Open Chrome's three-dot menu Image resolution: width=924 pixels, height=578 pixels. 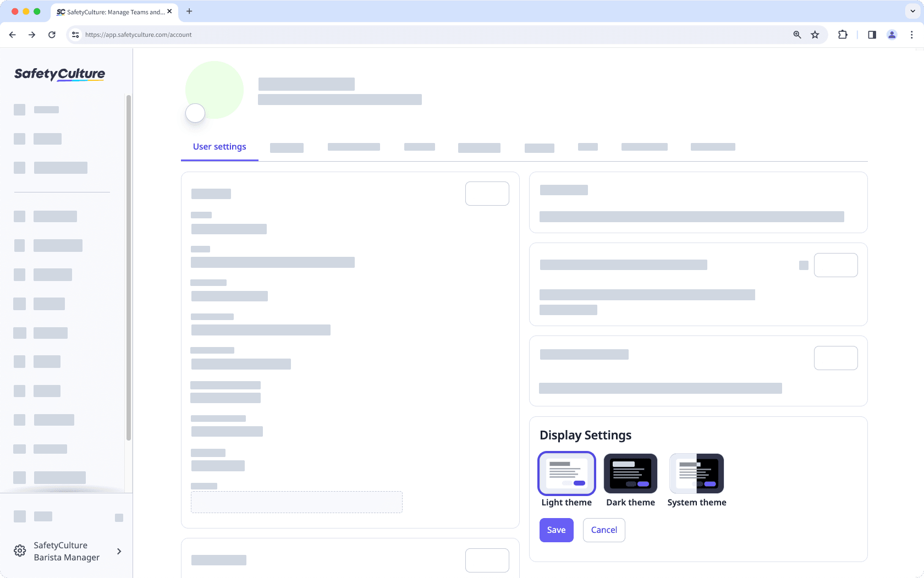(x=911, y=35)
